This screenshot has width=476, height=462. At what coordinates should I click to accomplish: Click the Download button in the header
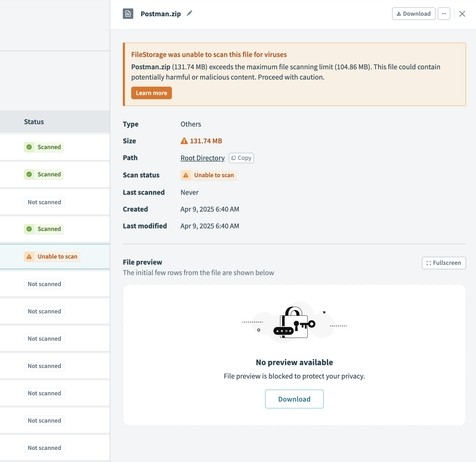click(414, 14)
